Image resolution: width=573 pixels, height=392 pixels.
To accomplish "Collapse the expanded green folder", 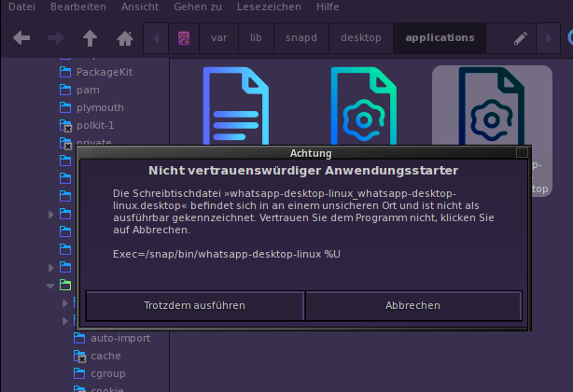I will coord(50,286).
